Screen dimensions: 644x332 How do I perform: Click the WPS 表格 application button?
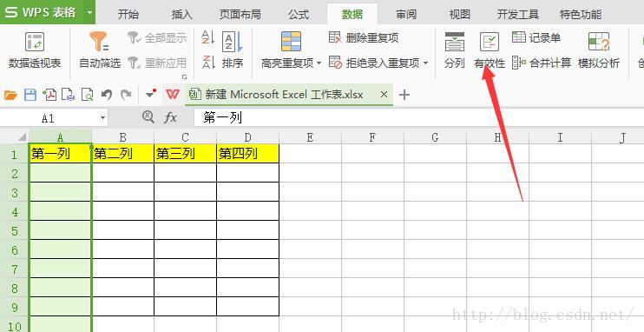pos(43,12)
